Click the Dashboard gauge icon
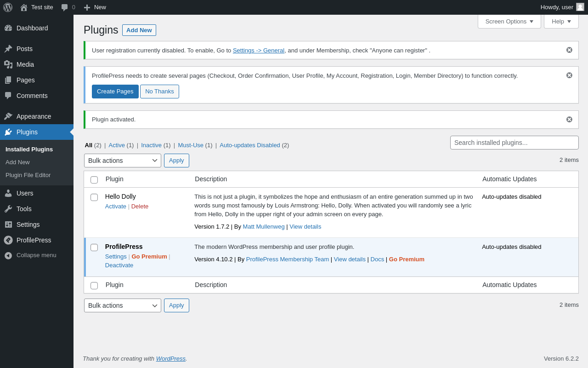Viewport: 588px width, 368px height. [x=8, y=28]
